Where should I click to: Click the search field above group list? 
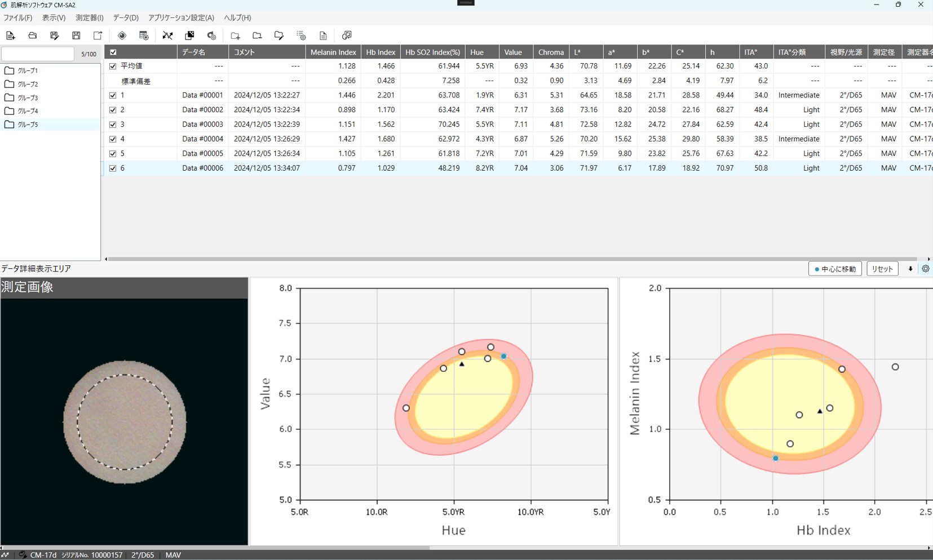click(37, 54)
